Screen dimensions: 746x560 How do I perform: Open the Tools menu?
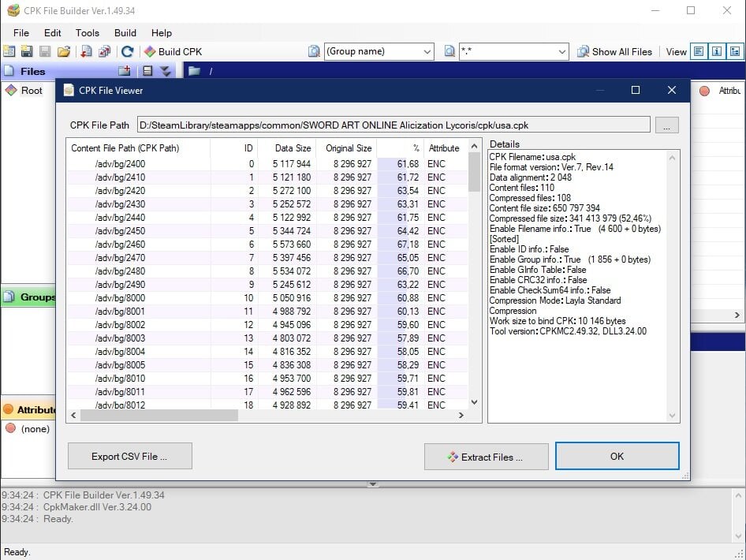87,33
